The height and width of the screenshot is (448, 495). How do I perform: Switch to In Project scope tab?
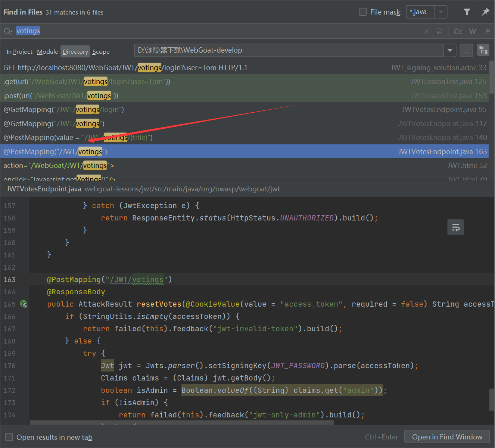19,52
